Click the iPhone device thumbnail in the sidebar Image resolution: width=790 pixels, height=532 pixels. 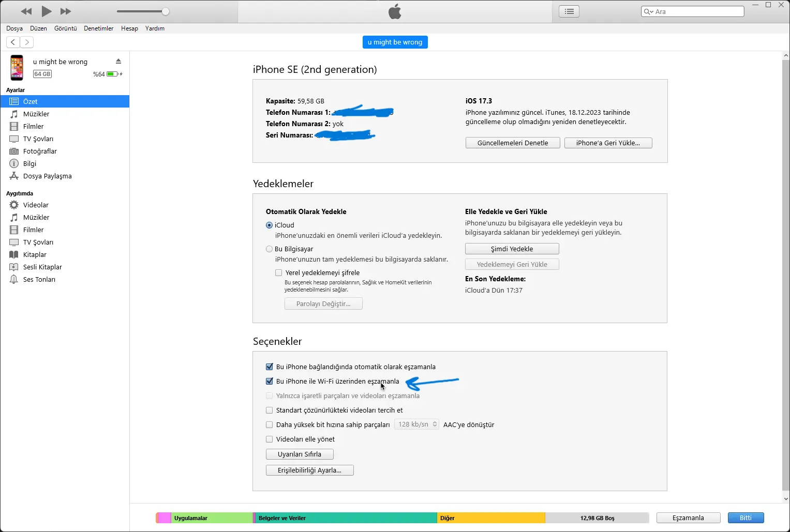pos(17,68)
